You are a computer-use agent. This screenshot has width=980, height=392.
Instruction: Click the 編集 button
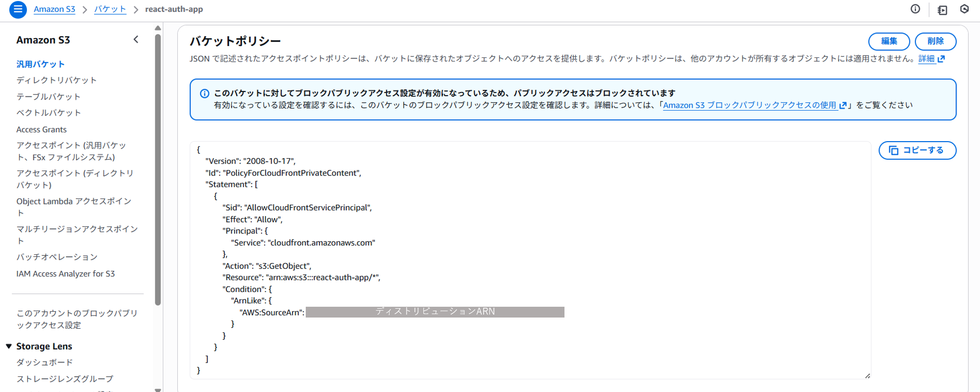click(889, 41)
